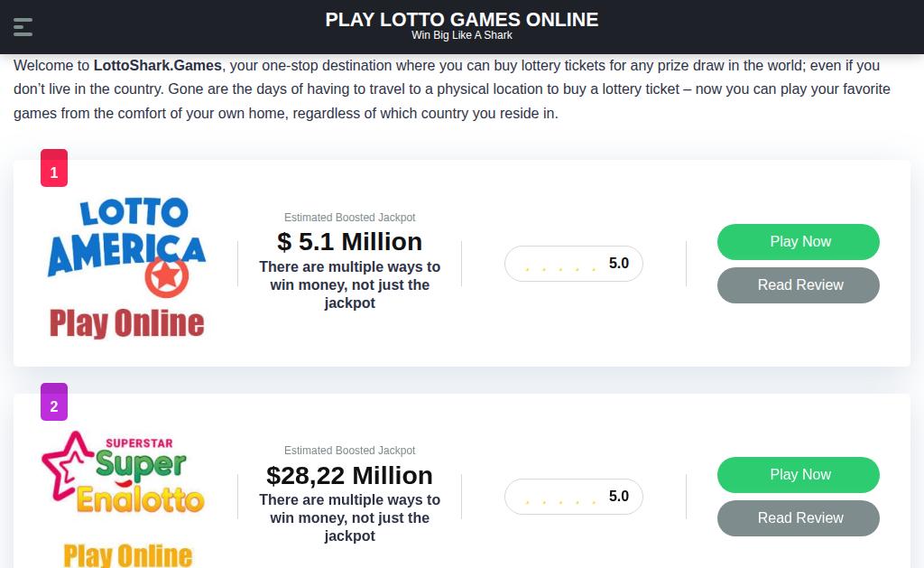Click the yellow Play Online text under SuperEnalotto

(128, 555)
